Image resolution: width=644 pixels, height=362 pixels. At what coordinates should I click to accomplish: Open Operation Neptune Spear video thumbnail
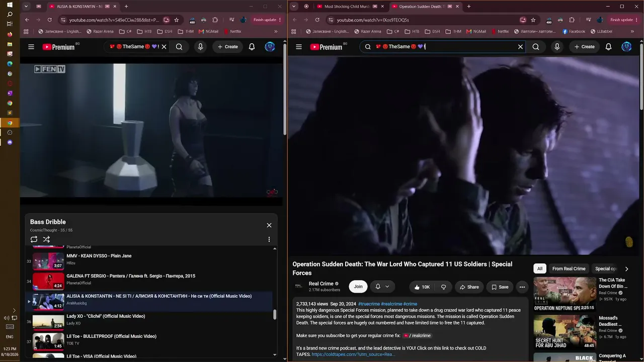(x=565, y=294)
